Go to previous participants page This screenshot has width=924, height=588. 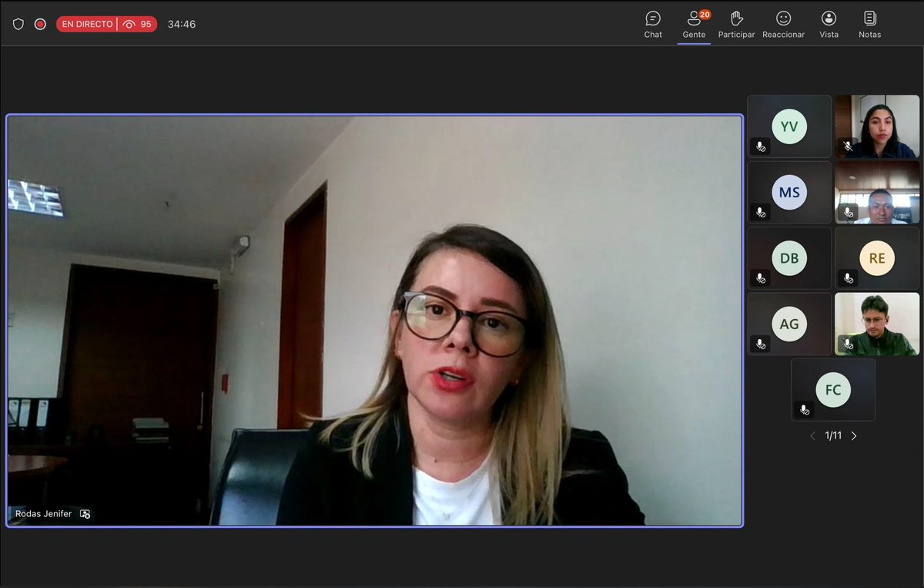click(x=812, y=436)
